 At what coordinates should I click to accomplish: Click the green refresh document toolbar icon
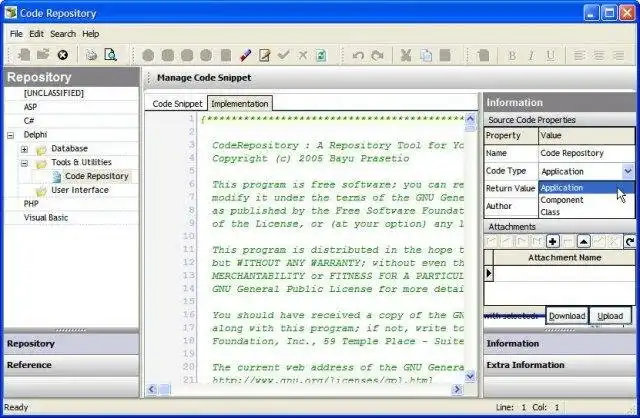(x=321, y=55)
